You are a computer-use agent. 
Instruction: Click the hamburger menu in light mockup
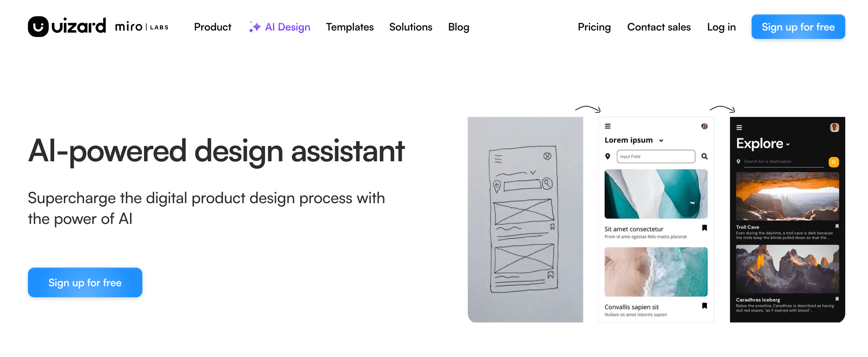608,126
